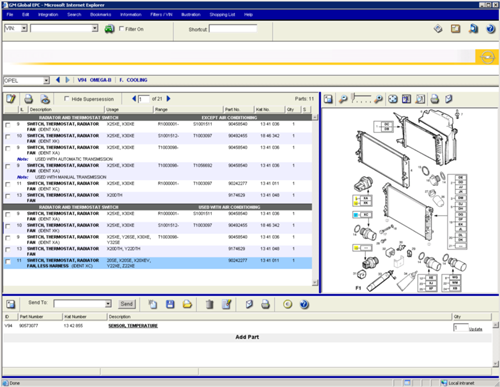Open the SENSOR, TEMPERATURE description link
This screenshot has height=387, width=500.
point(133,326)
